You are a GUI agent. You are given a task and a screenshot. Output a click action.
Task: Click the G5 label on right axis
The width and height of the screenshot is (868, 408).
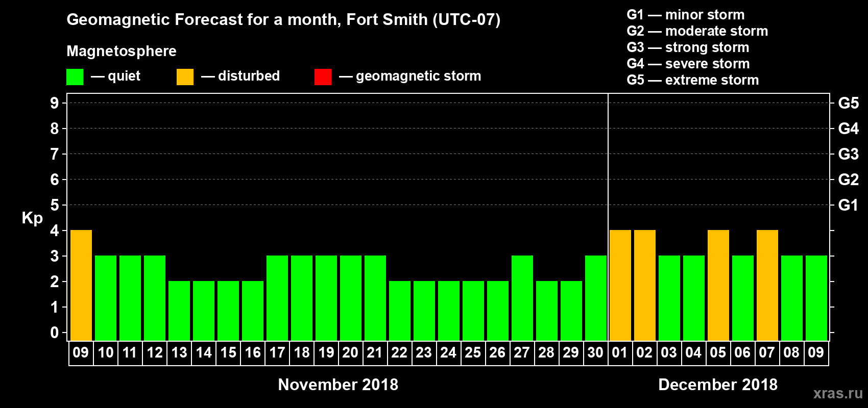click(848, 103)
